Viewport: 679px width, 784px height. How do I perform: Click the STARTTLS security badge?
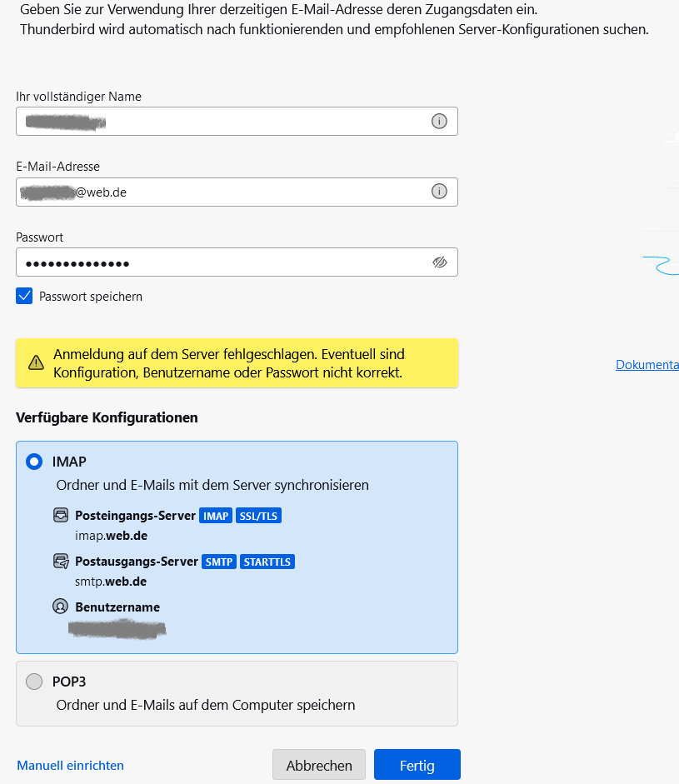coord(267,562)
